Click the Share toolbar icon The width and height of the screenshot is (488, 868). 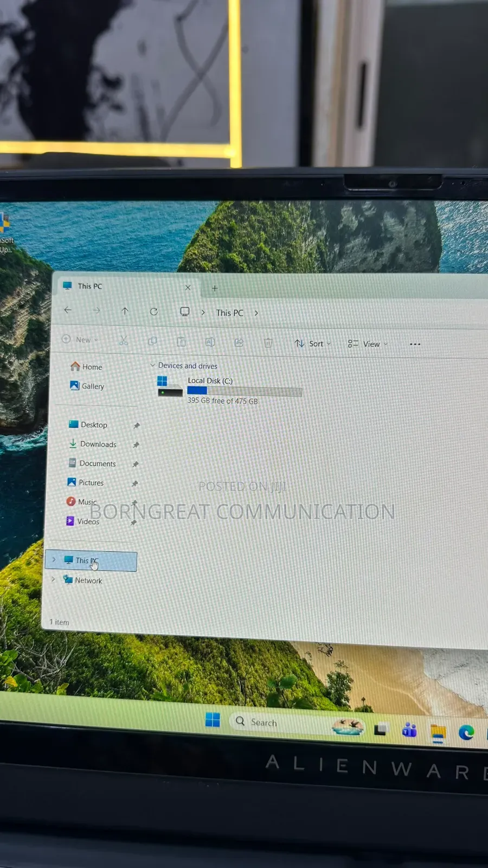(x=239, y=342)
